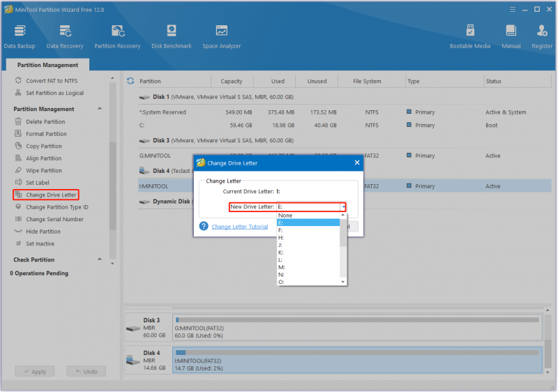Click Delete Partition in sidebar

click(x=45, y=121)
